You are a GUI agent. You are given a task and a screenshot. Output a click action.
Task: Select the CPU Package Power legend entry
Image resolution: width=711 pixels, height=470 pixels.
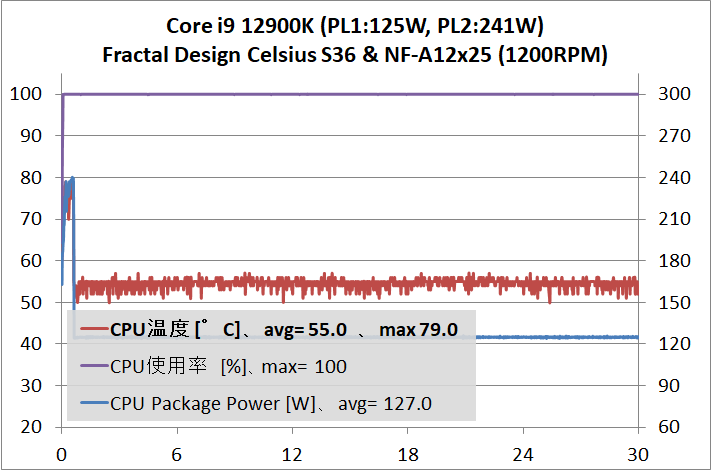[x=256, y=403]
